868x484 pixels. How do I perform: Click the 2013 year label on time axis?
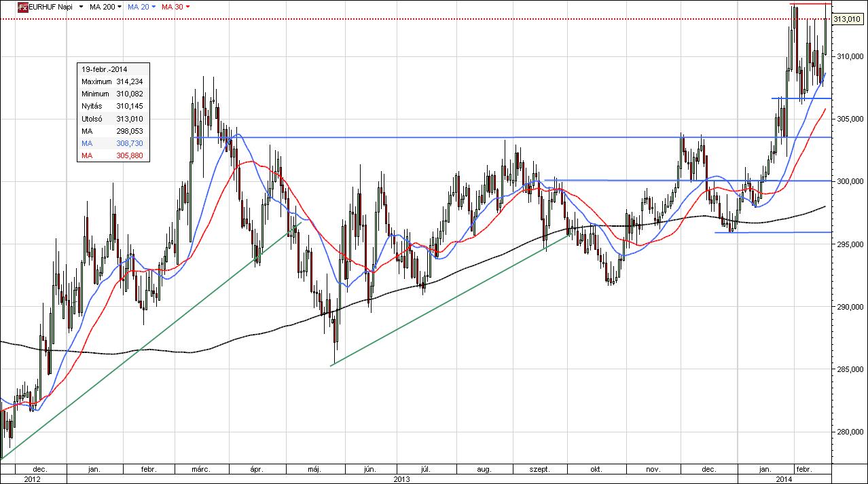coord(401,479)
